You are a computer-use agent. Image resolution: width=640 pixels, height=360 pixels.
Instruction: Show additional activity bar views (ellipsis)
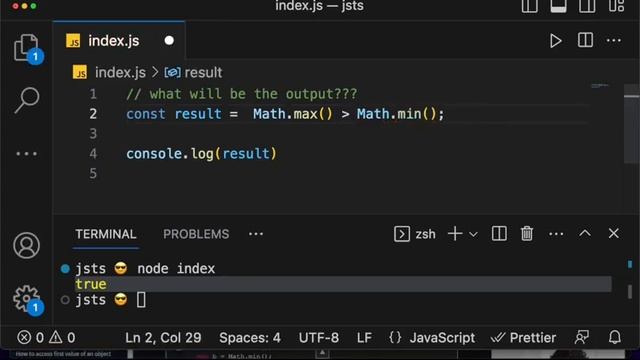[27, 154]
